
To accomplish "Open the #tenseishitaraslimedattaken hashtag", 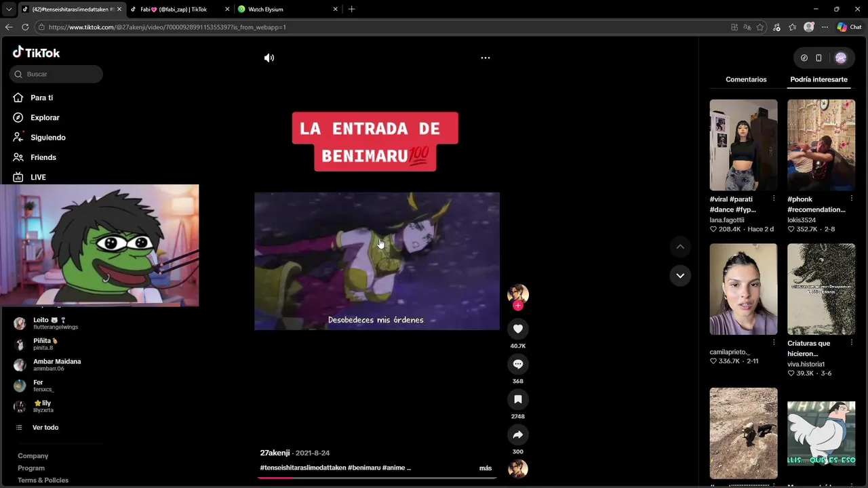I will (303, 468).
